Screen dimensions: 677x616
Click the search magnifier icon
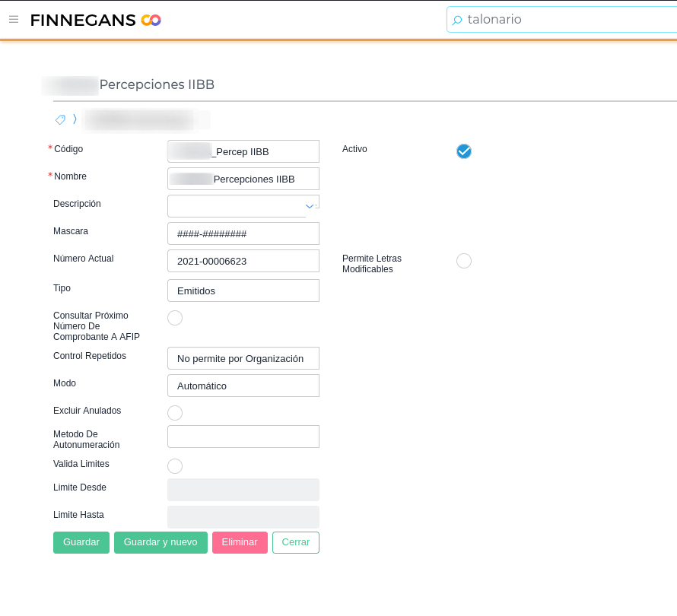coord(457,21)
